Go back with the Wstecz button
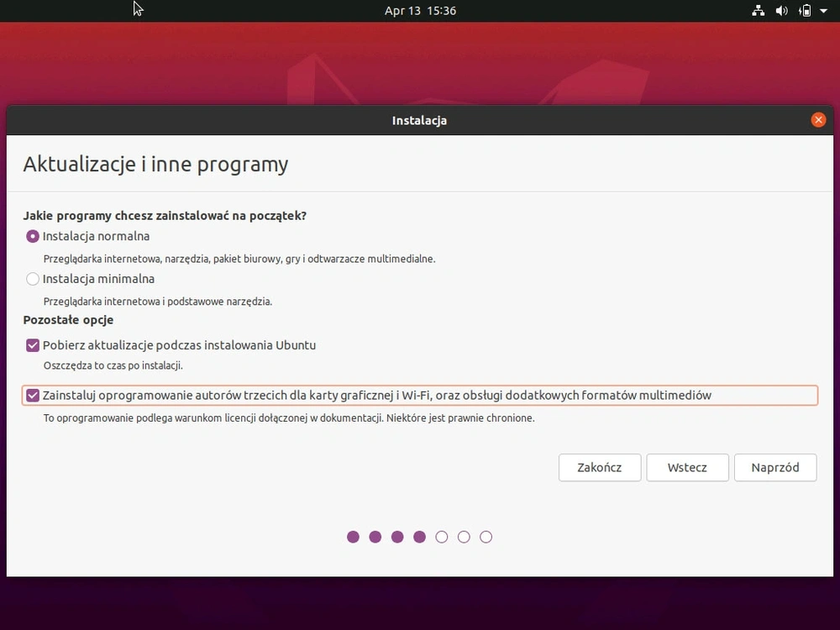840x630 pixels. (x=687, y=468)
